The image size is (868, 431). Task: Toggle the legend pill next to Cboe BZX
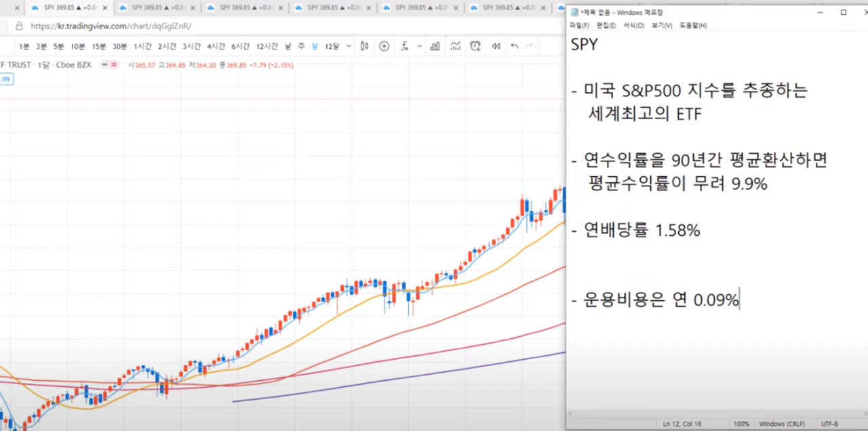(108, 65)
